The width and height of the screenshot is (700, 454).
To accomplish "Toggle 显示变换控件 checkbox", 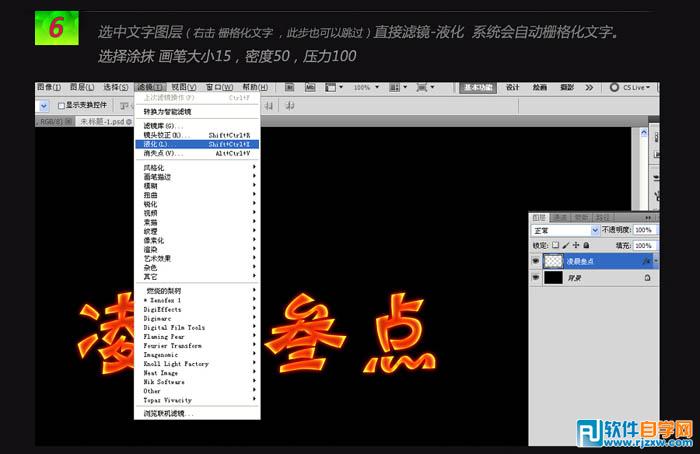I will coord(62,106).
